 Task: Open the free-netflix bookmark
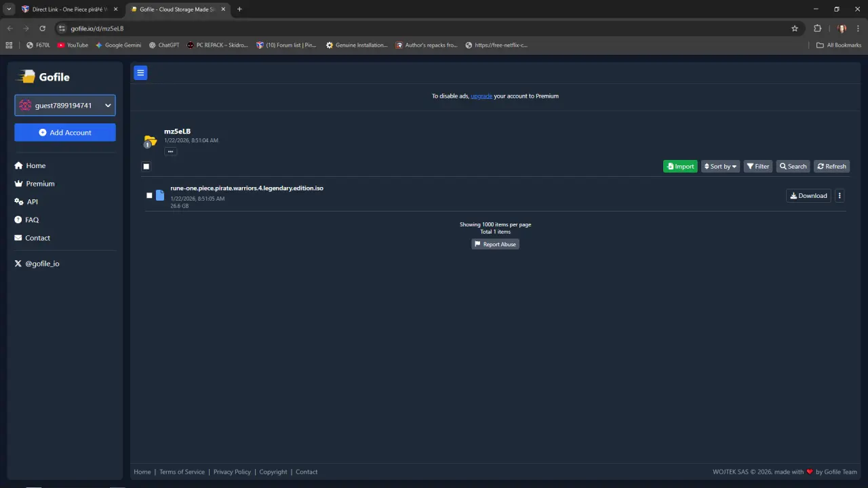[x=496, y=45]
